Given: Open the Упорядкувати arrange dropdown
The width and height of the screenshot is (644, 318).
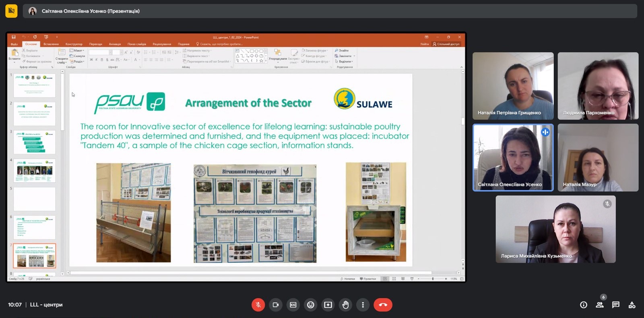Looking at the screenshot, I should 278,56.
